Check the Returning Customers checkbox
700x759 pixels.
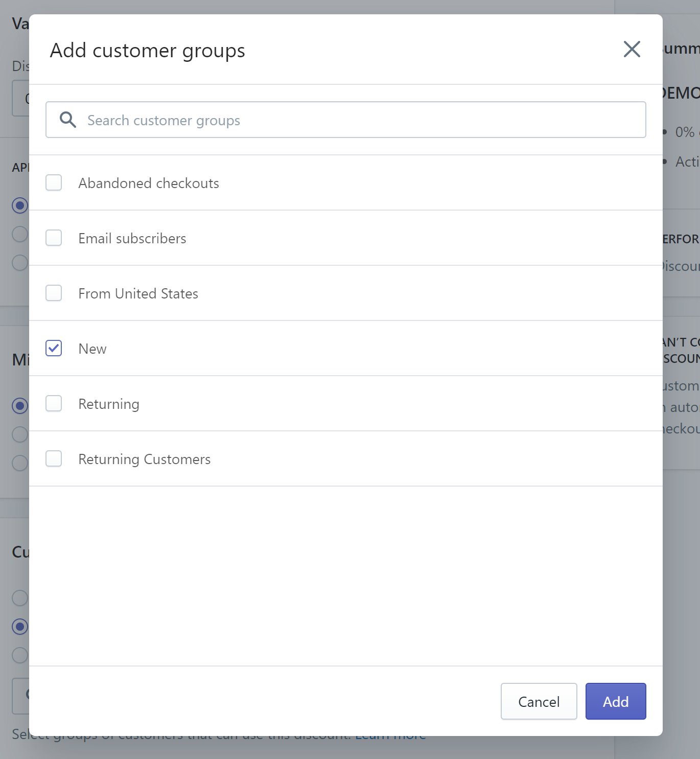pyautogui.click(x=54, y=458)
